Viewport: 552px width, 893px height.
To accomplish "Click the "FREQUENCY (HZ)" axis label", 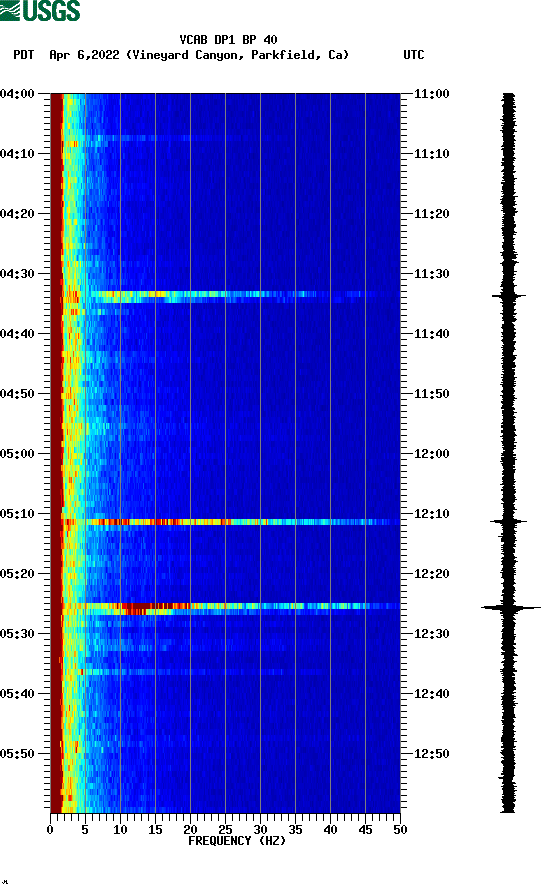I will tap(236, 841).
